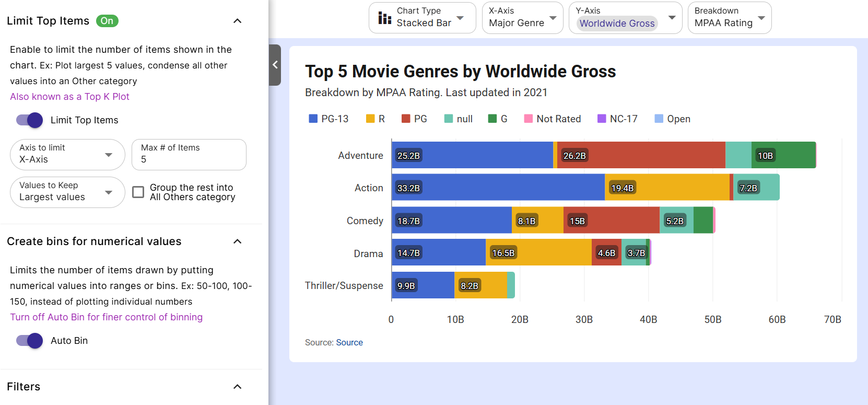
Task: Check Group the rest into All Others
Action: 138,192
